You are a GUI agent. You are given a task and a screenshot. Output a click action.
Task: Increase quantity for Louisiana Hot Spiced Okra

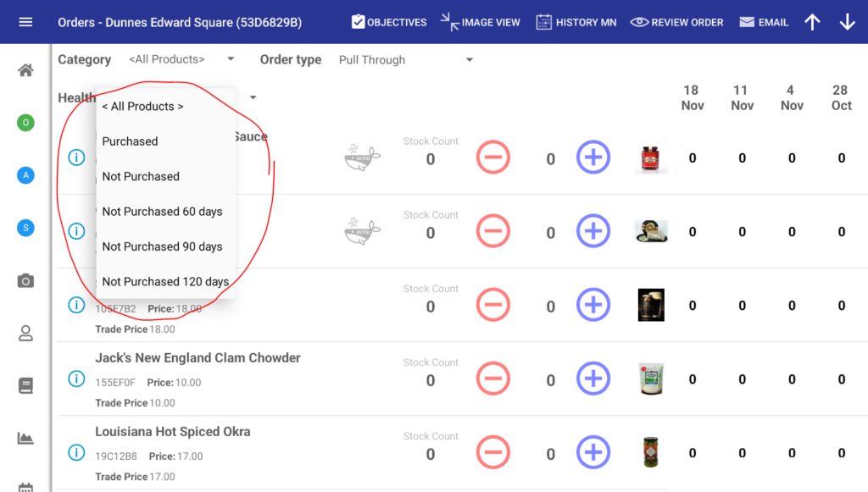coord(593,453)
